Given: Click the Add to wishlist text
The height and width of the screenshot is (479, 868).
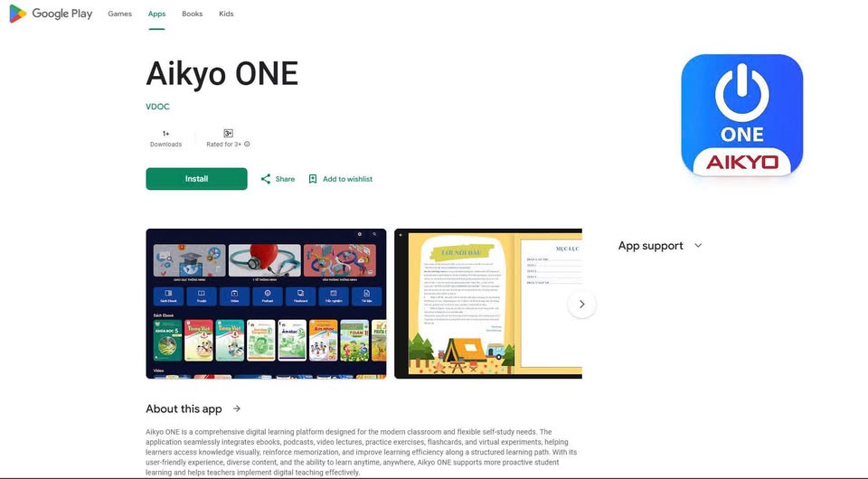Looking at the screenshot, I should (x=347, y=179).
